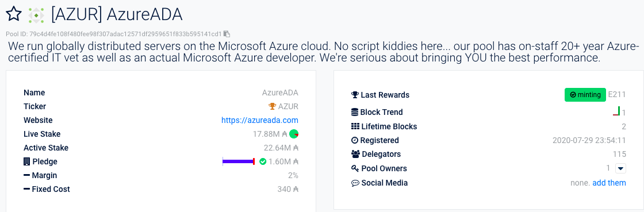Screen dimensions: 644x212
Task: Open the https://azureada.com website link
Action: point(259,120)
